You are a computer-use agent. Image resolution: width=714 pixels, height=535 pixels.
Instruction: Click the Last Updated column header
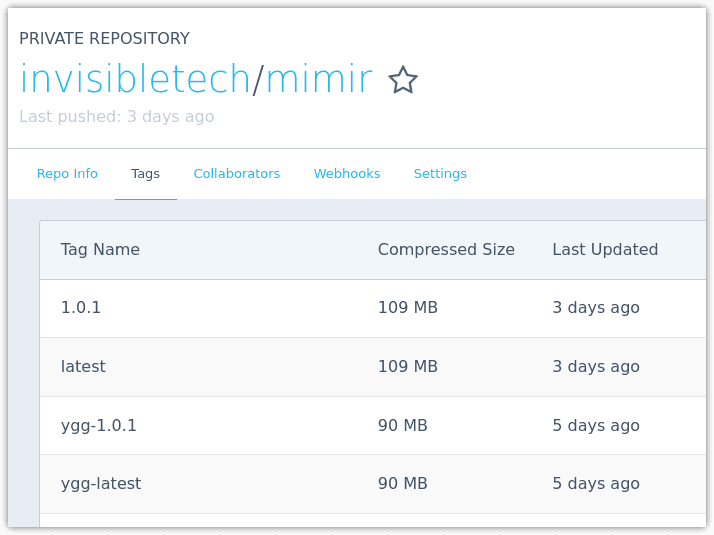coord(605,250)
